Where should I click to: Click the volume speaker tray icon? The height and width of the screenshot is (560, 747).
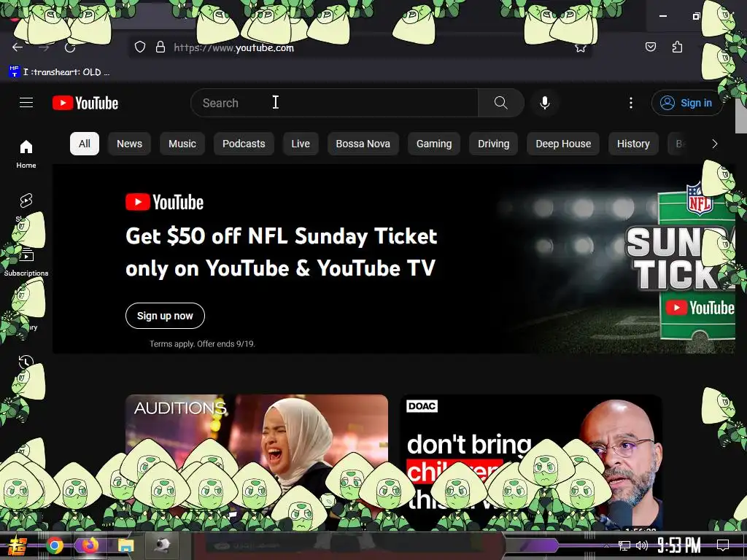coord(642,545)
